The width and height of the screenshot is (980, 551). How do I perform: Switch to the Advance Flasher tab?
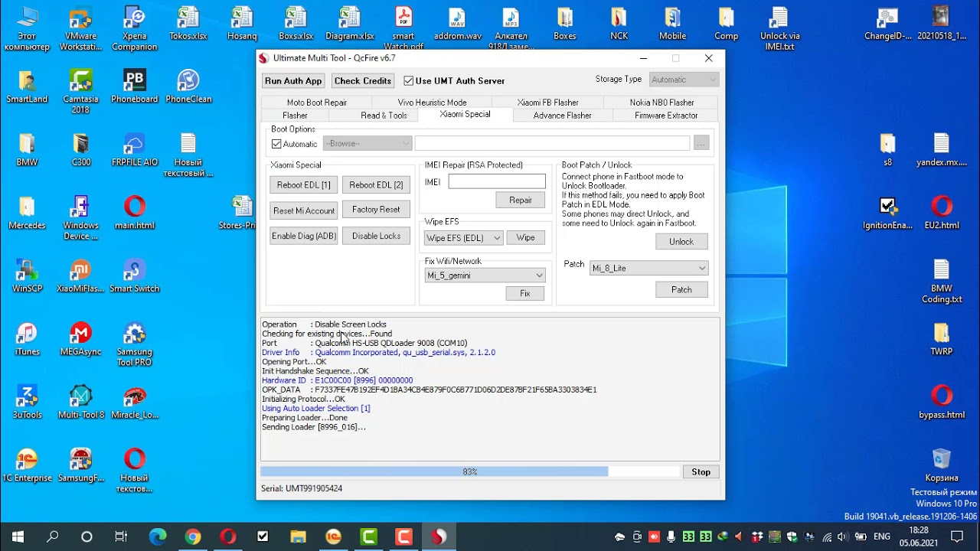pos(563,116)
